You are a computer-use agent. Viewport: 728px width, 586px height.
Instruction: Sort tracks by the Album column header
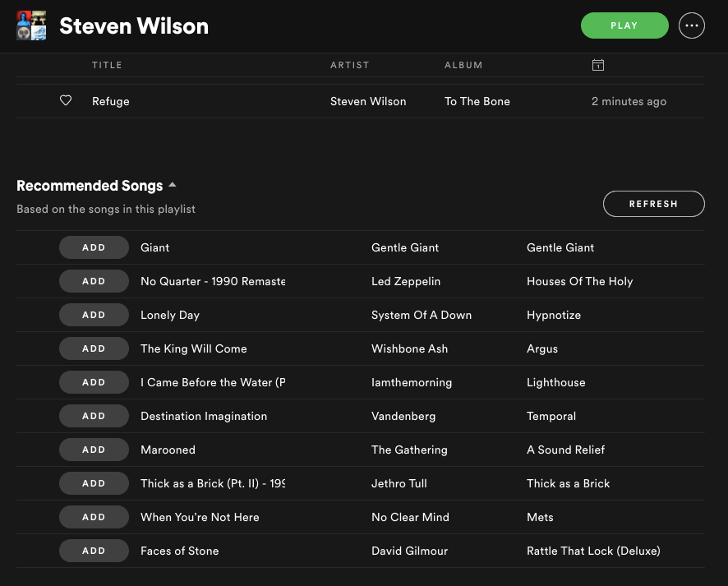[463, 65]
